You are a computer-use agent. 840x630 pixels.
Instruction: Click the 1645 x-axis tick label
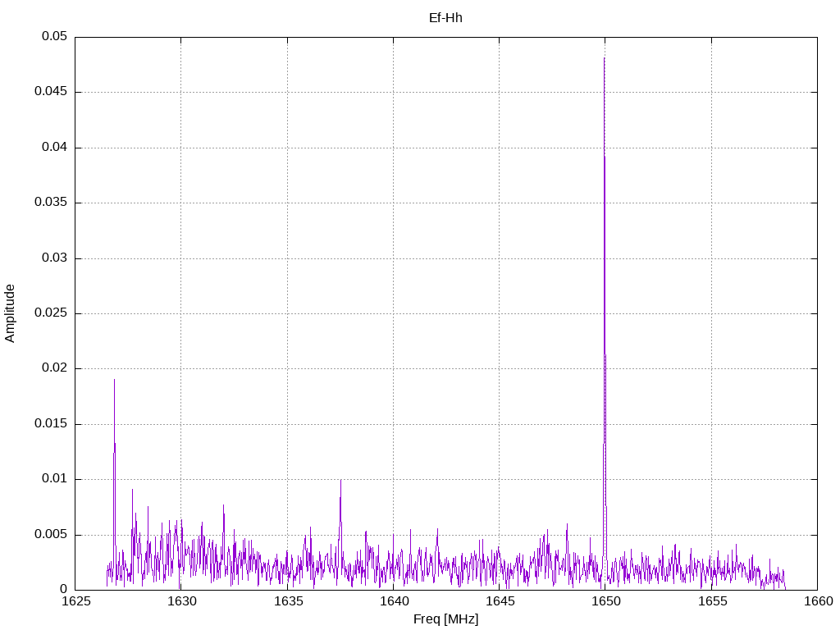tap(500, 601)
